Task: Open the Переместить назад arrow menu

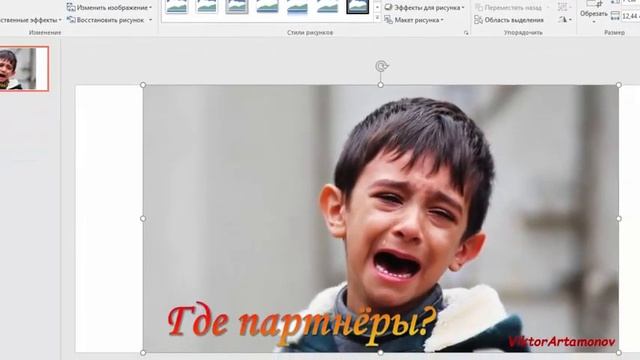Action: (x=547, y=8)
